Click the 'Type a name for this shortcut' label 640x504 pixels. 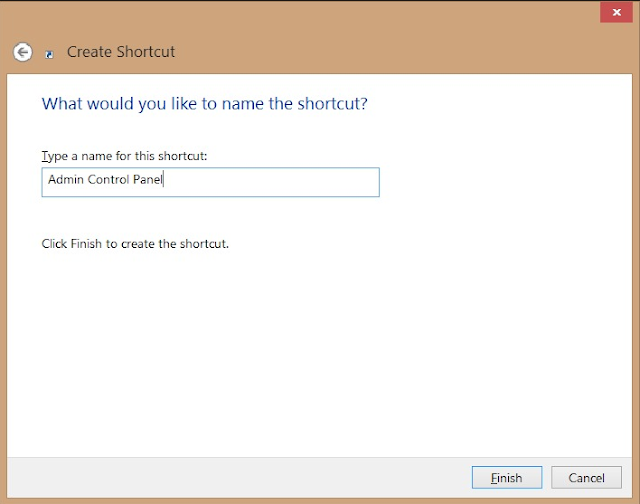(x=124, y=156)
